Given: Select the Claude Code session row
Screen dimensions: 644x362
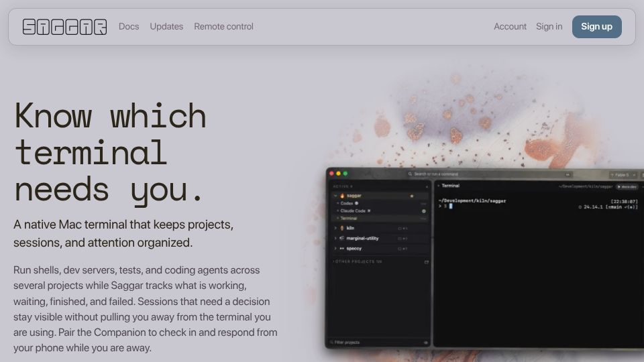Looking at the screenshot, I should pyautogui.click(x=380, y=211).
